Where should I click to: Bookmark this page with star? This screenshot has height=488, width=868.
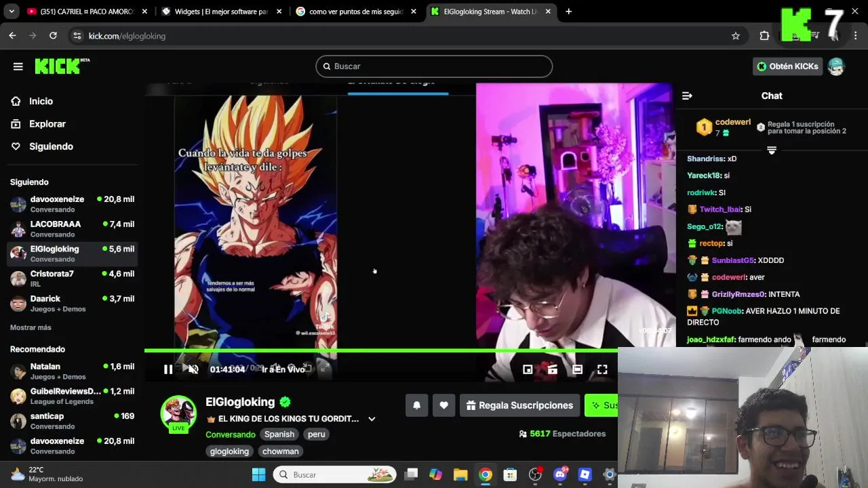pos(736,36)
